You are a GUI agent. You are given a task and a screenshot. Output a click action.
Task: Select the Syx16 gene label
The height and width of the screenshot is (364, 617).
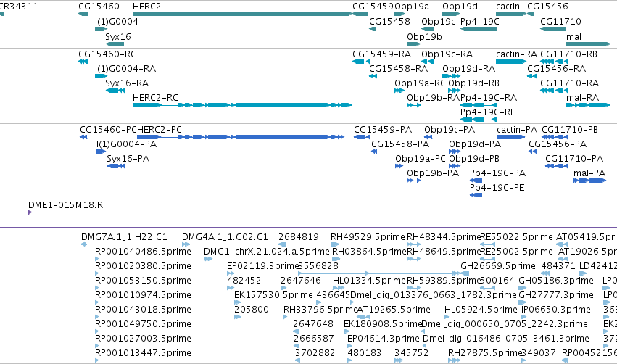[118, 37]
